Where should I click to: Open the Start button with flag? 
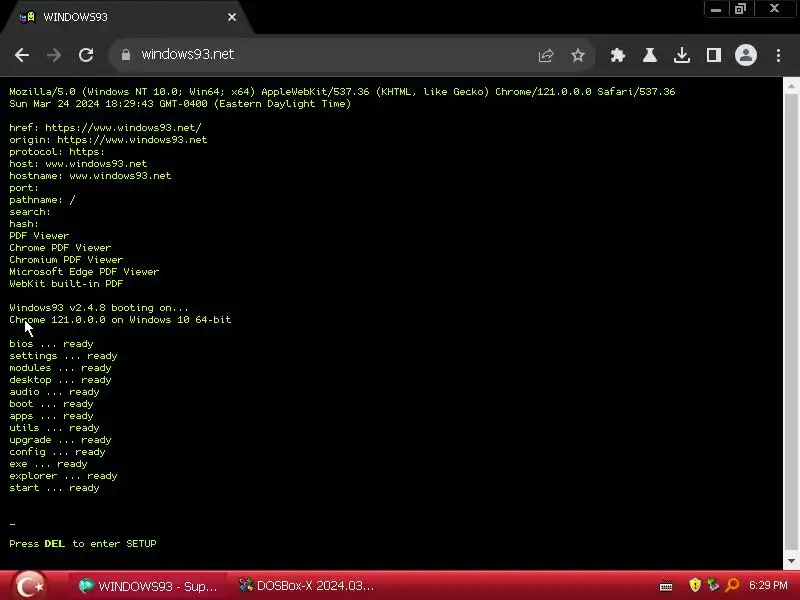29,585
